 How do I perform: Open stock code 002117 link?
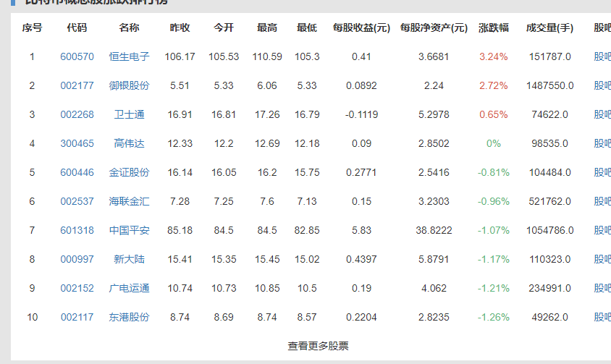[77, 317]
